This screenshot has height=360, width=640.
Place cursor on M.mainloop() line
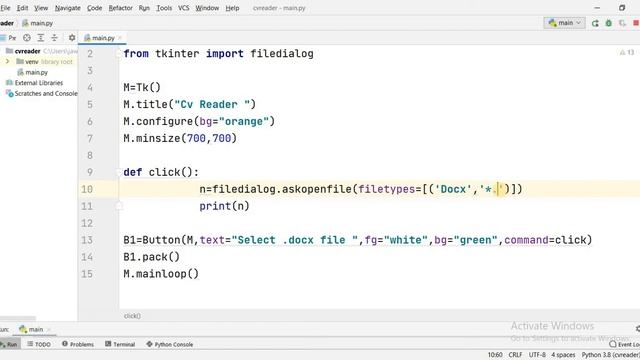coord(161,274)
